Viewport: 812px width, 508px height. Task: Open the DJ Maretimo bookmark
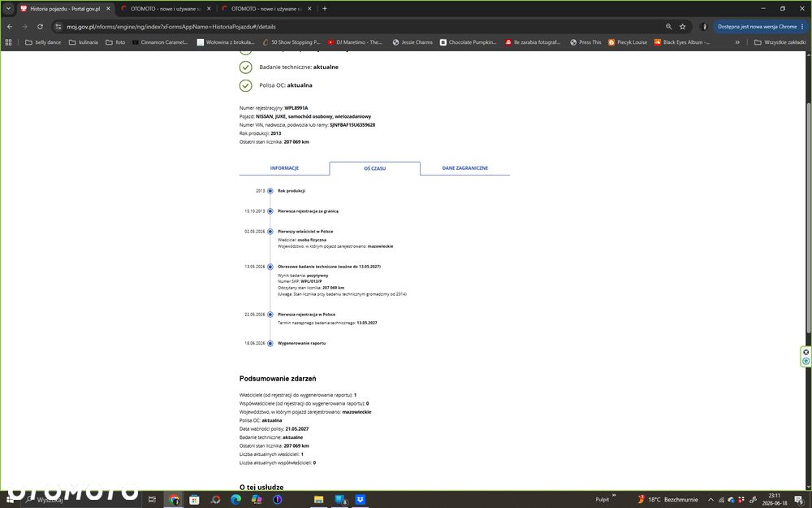pos(356,42)
